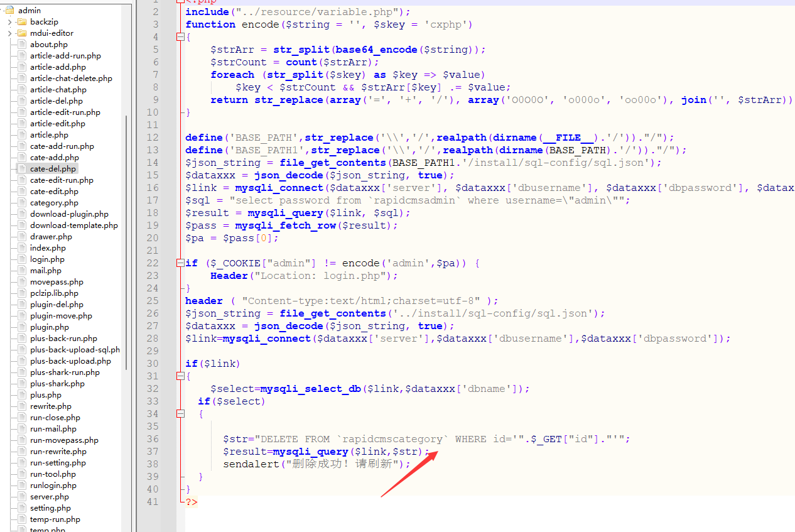795x532 pixels.
Task: Click the backzip folder icon
Action: [x=21, y=22]
